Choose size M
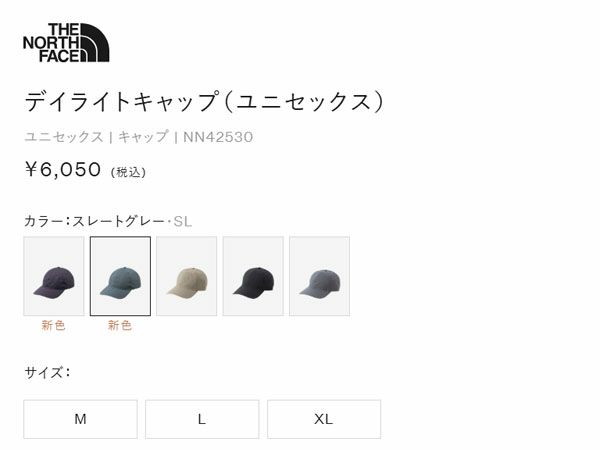Image resolution: width=600 pixels, height=450 pixels. pyautogui.click(x=80, y=419)
